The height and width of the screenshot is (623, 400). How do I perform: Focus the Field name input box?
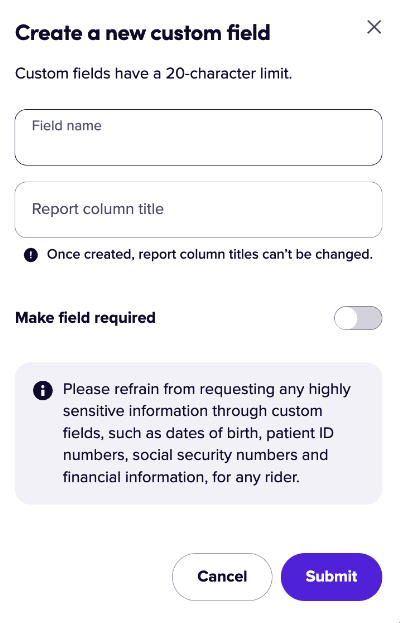(199, 137)
